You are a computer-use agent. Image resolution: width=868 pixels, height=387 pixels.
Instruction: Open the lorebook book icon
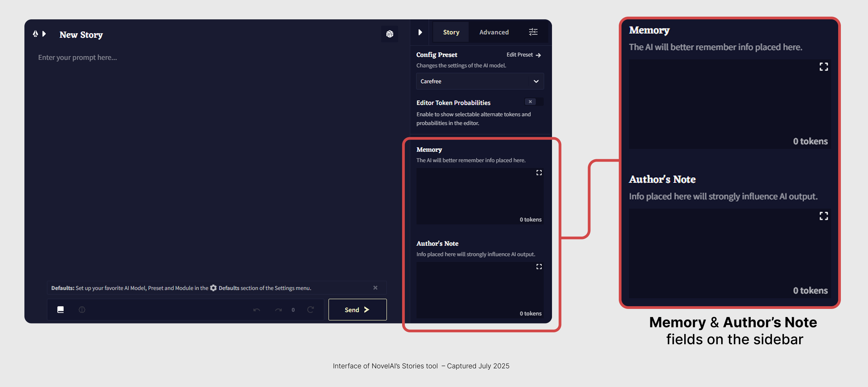coord(61,310)
